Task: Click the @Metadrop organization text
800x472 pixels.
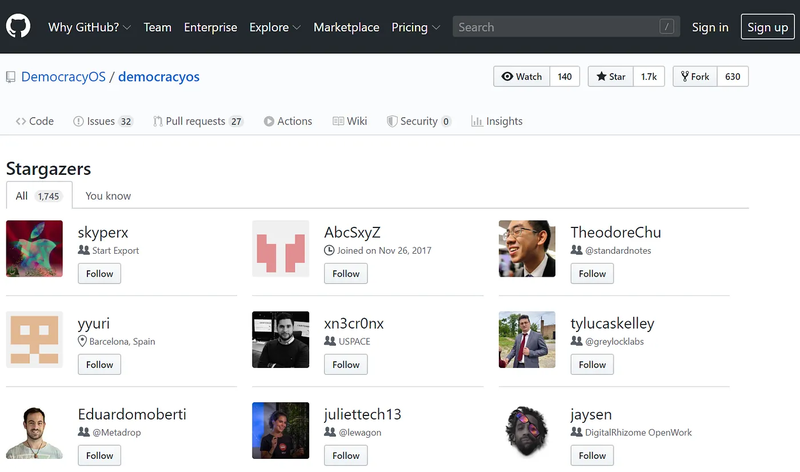Action: click(116, 432)
